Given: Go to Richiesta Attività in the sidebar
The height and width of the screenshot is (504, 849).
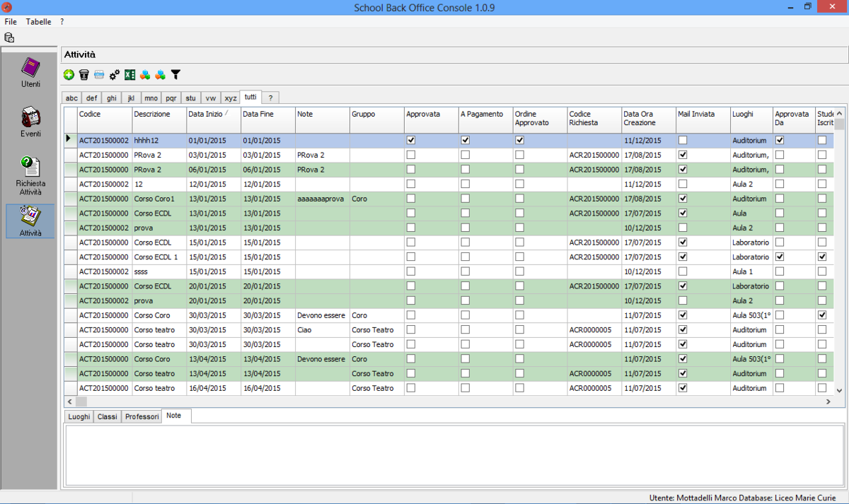Looking at the screenshot, I should click(x=30, y=176).
